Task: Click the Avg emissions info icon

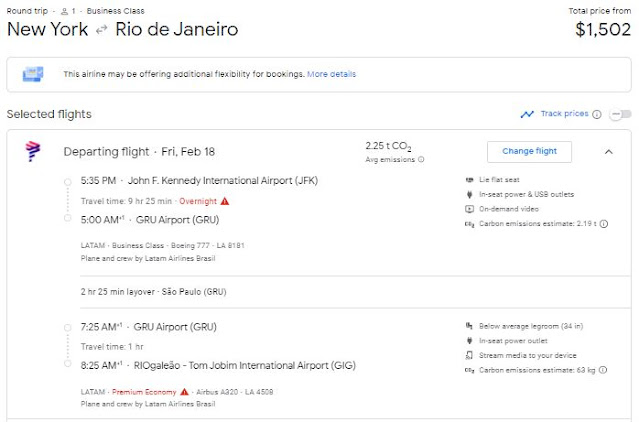Action: (421, 159)
